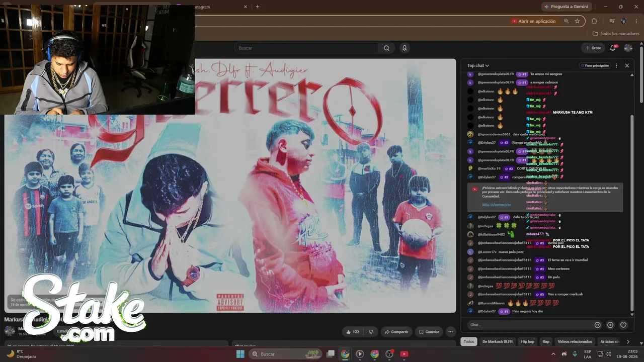Click the microphone icon in system tray

[575, 354]
